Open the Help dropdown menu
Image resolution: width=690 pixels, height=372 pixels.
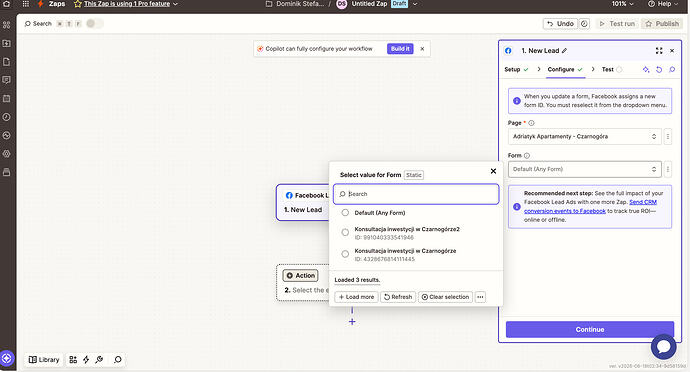(663, 4)
